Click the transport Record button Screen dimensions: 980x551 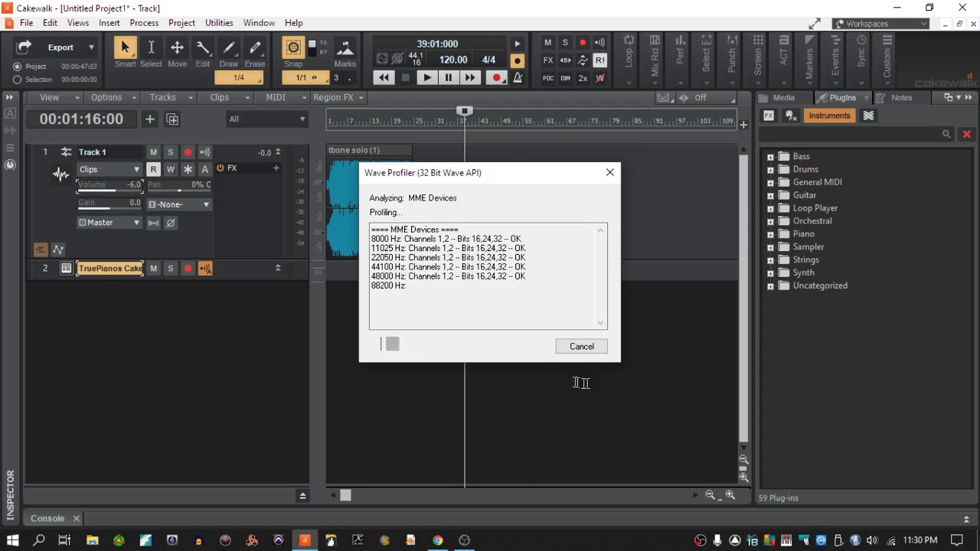(496, 77)
